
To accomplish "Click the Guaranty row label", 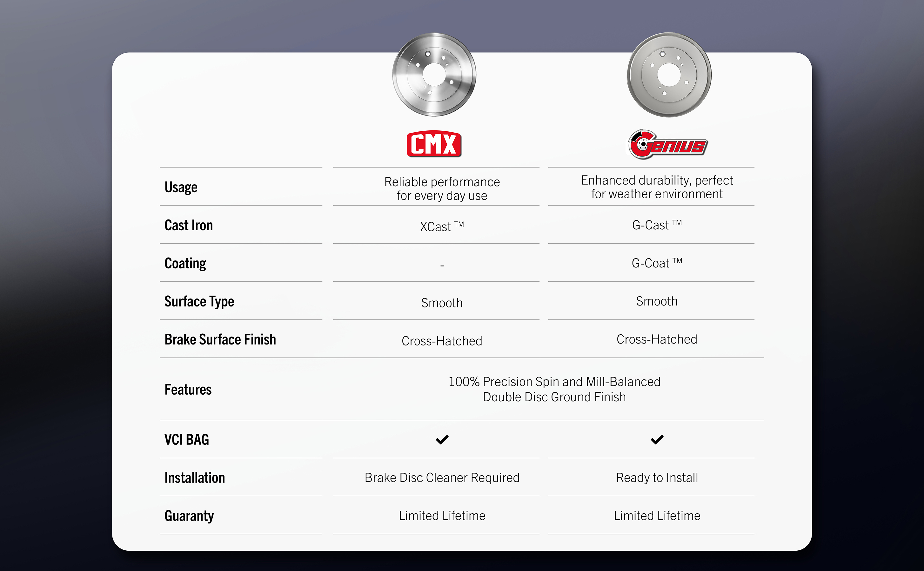I will pyautogui.click(x=189, y=516).
